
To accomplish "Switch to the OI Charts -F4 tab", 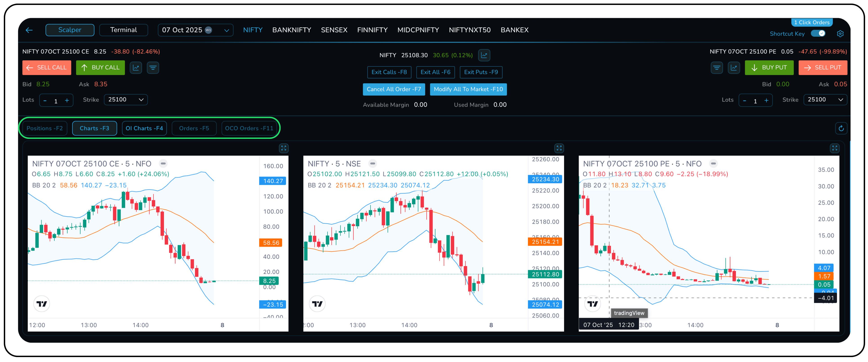I will click(144, 128).
